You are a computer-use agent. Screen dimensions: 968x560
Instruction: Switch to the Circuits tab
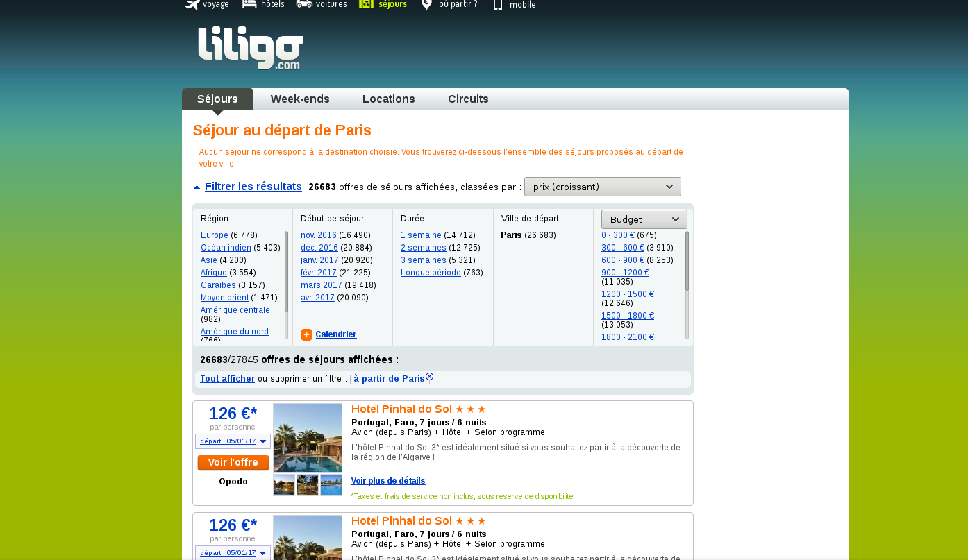click(x=468, y=99)
